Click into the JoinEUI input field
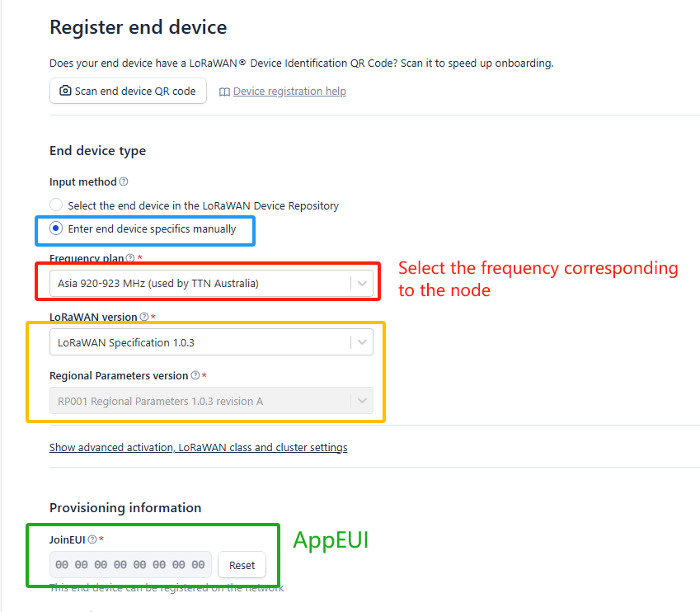Screen dimensions: 700x612 click(130, 565)
